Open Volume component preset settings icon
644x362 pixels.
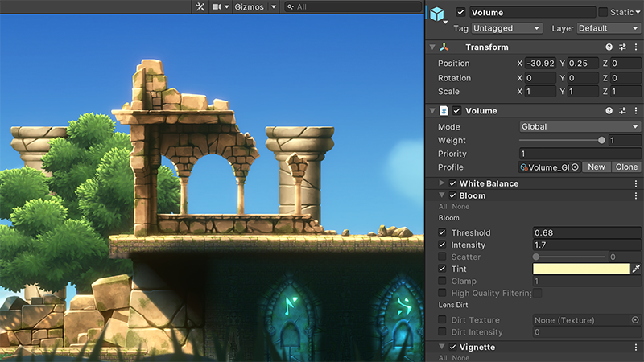click(x=622, y=111)
